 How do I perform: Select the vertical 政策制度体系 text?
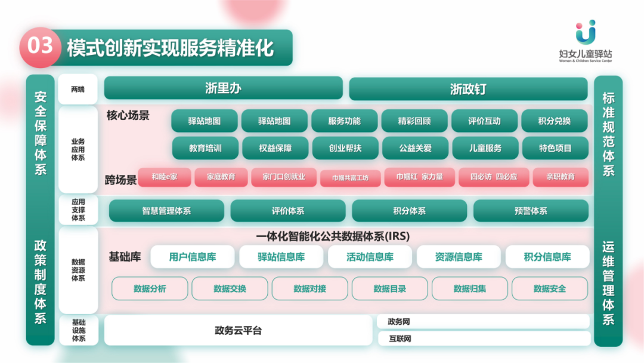pyautogui.click(x=41, y=282)
